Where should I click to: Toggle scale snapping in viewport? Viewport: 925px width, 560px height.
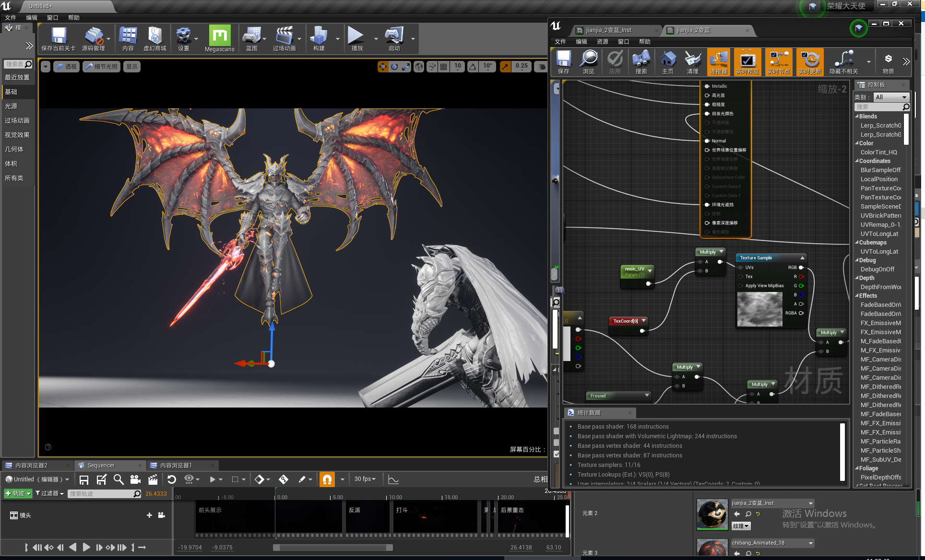pyautogui.click(x=505, y=67)
